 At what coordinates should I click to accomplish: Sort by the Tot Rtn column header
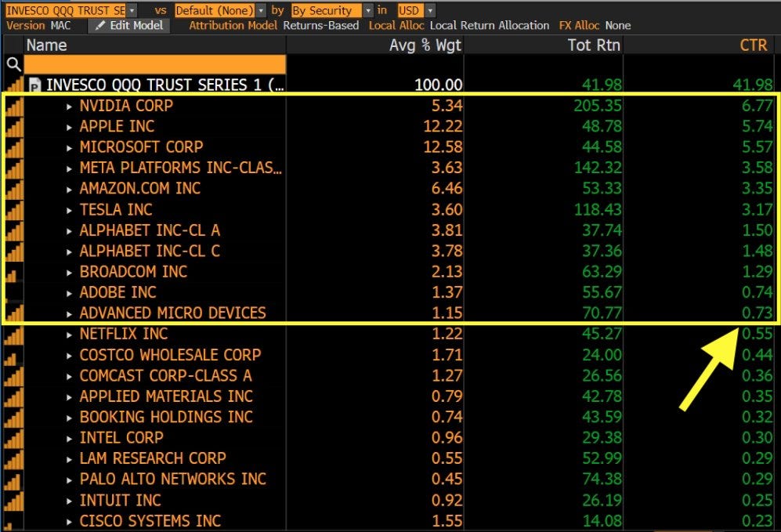(594, 45)
